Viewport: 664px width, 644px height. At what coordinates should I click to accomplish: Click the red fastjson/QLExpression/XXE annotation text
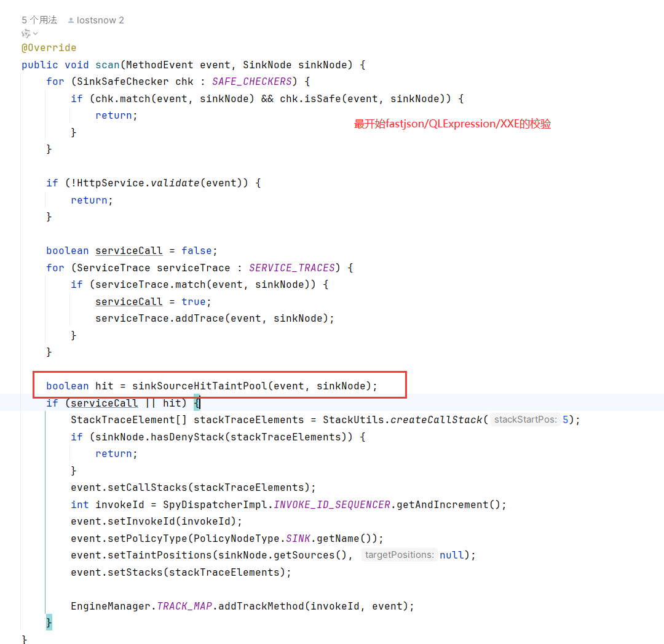(x=452, y=124)
